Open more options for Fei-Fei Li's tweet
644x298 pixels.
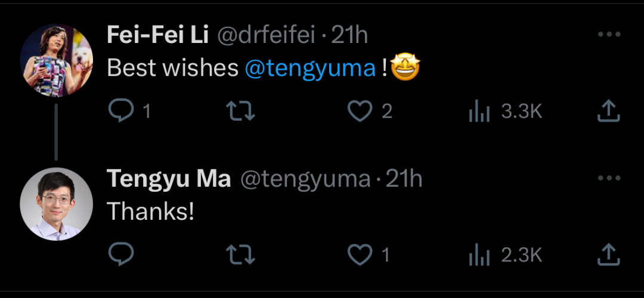(609, 35)
